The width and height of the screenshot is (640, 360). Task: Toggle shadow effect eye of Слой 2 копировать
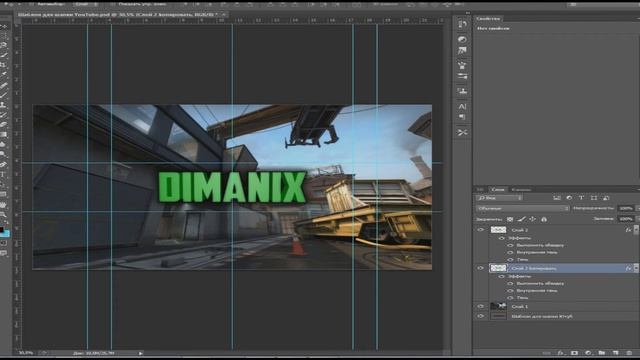510,298
